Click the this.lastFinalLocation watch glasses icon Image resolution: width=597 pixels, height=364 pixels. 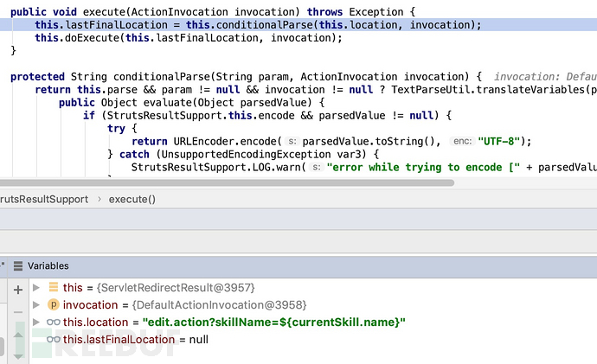tap(53, 340)
